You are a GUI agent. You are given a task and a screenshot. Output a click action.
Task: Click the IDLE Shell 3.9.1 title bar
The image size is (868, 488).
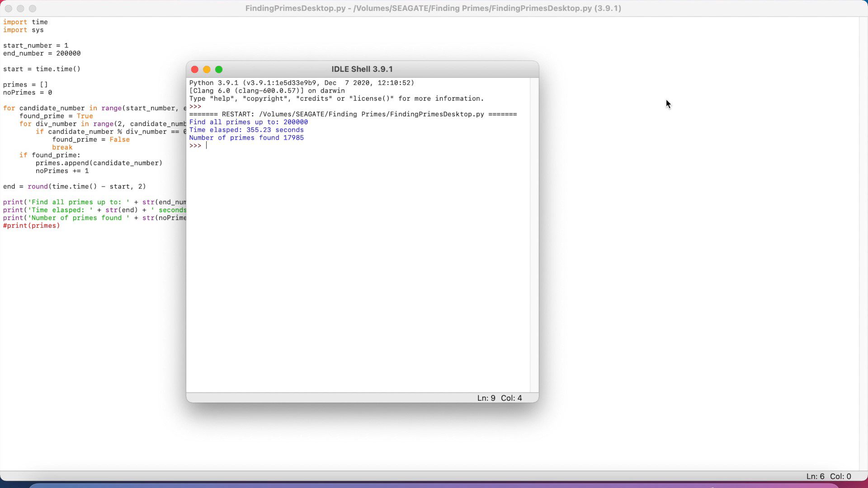[x=362, y=70]
